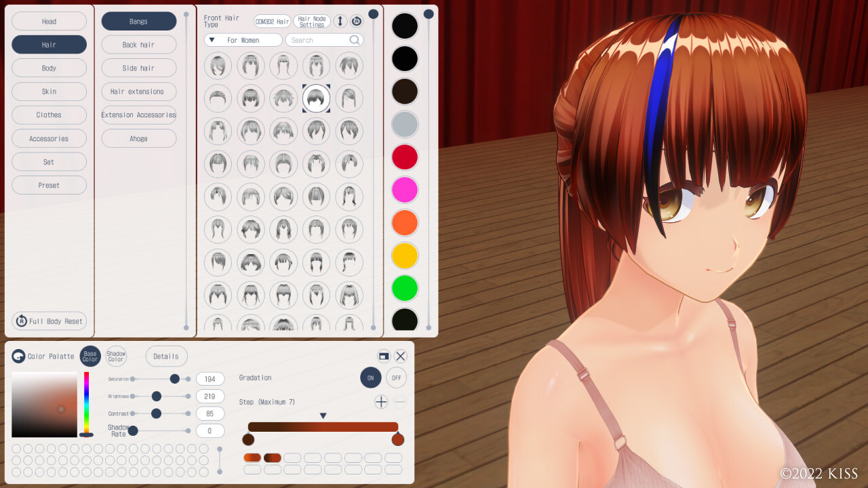Switch to the Back hair tab
The width and height of the screenshot is (868, 488).
coord(138,44)
